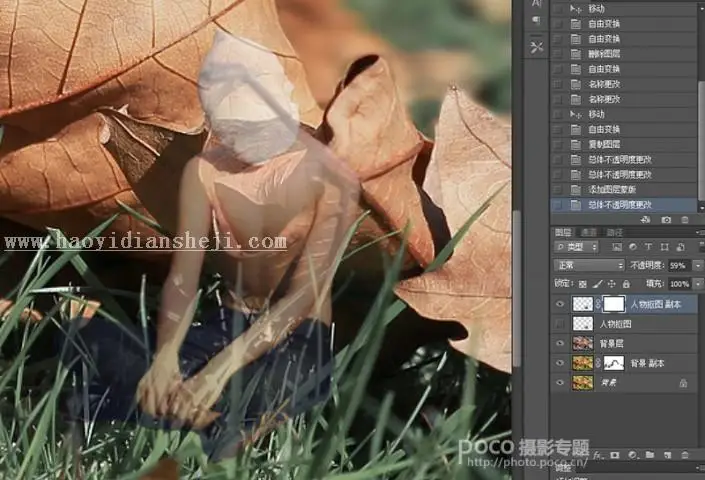
Task: Set history brush source at 复制图层 state
Action: (558, 145)
